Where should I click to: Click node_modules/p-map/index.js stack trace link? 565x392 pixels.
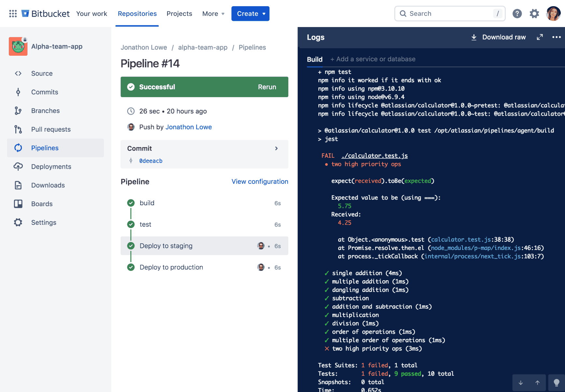coord(476,248)
